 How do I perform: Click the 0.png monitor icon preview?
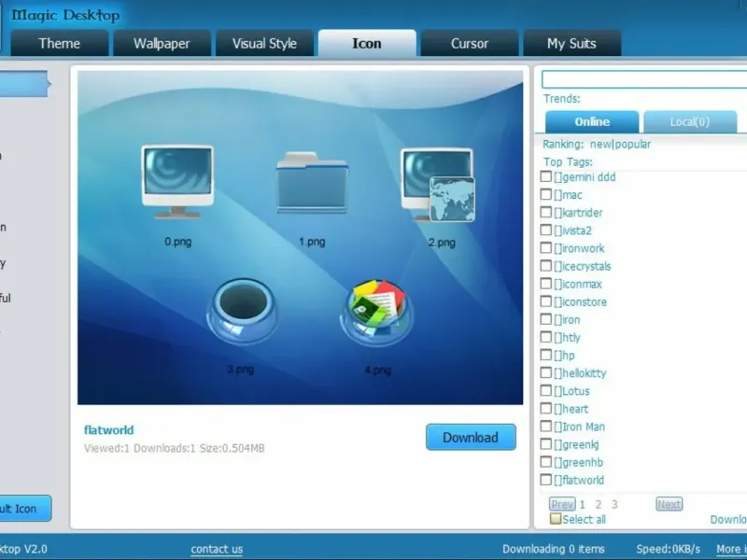coord(177,181)
